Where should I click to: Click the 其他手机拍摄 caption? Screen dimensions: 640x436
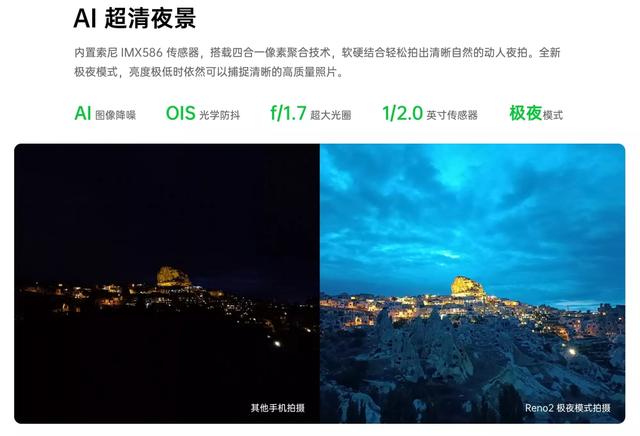[278, 408]
